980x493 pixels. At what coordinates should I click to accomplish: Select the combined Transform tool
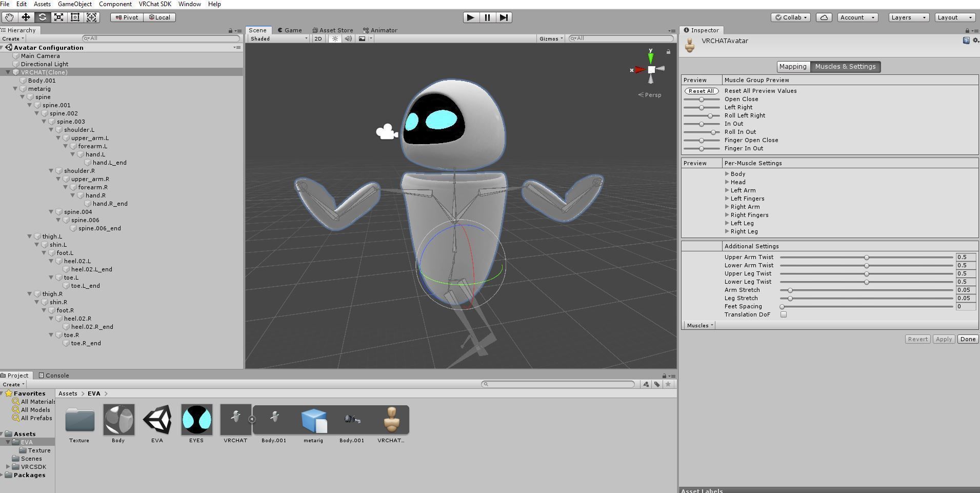click(x=92, y=17)
